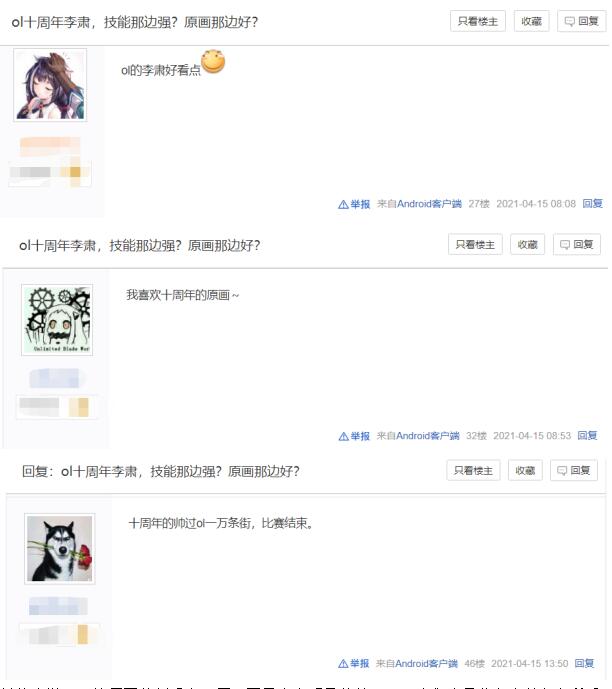Open the gear-themed cartoon avatar profile
The width and height of the screenshot is (612, 689).
pyautogui.click(x=57, y=320)
